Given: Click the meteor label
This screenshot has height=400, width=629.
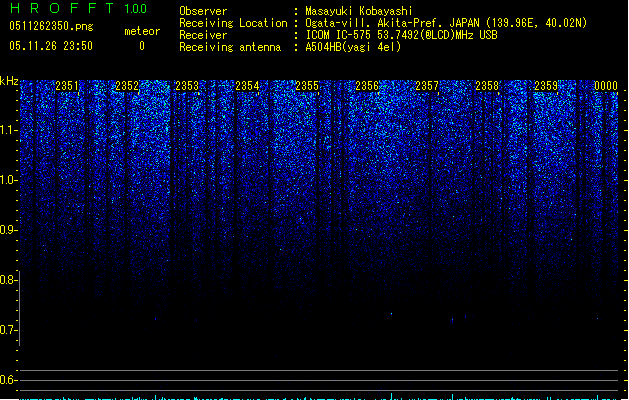Looking at the screenshot, I should click(x=142, y=31).
